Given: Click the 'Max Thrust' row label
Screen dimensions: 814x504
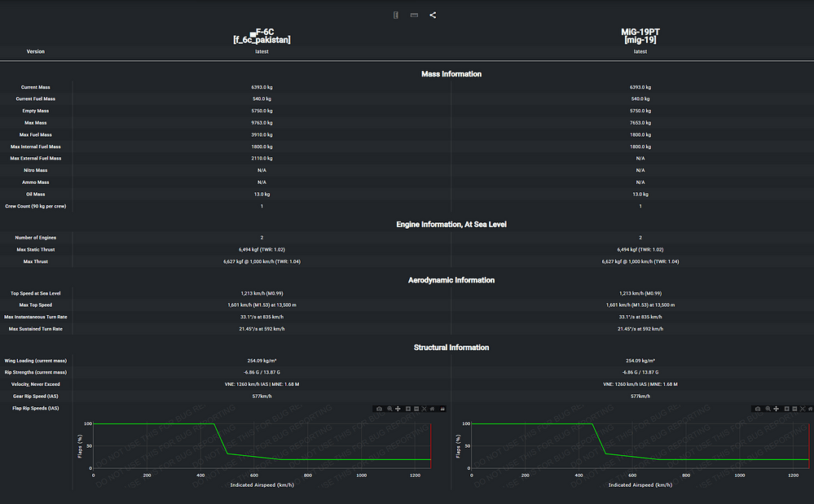Looking at the screenshot, I should (35, 261).
